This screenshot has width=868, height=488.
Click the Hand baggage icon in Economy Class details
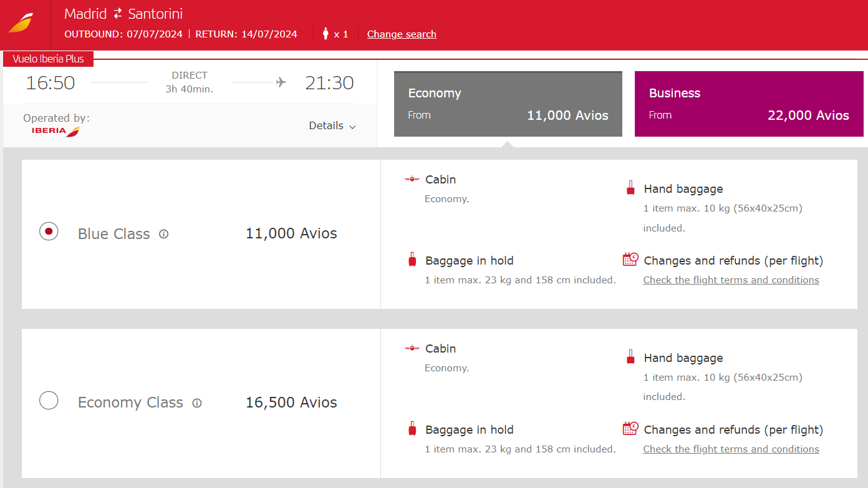pos(630,356)
